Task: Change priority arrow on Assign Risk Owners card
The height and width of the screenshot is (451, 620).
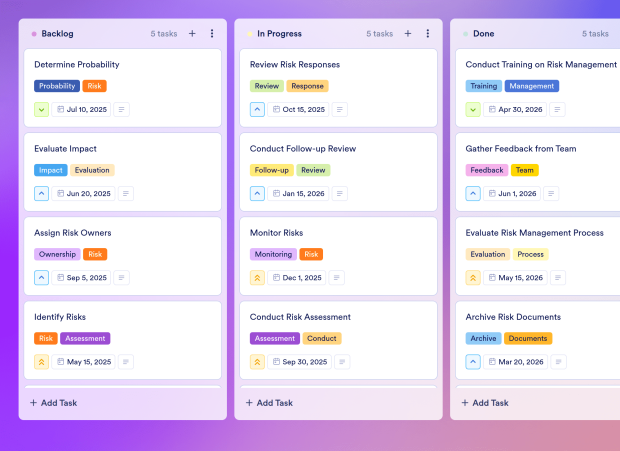Action: pyautogui.click(x=42, y=278)
